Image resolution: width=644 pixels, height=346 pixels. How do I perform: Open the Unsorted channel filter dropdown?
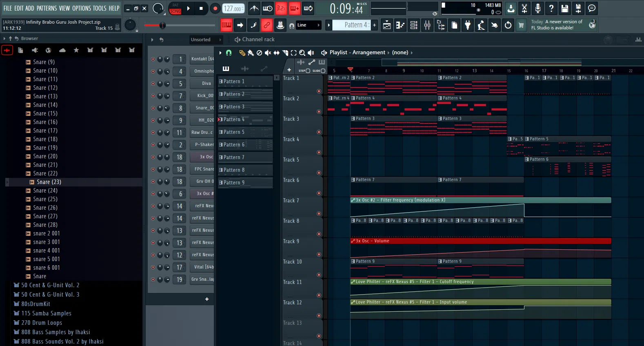click(206, 40)
